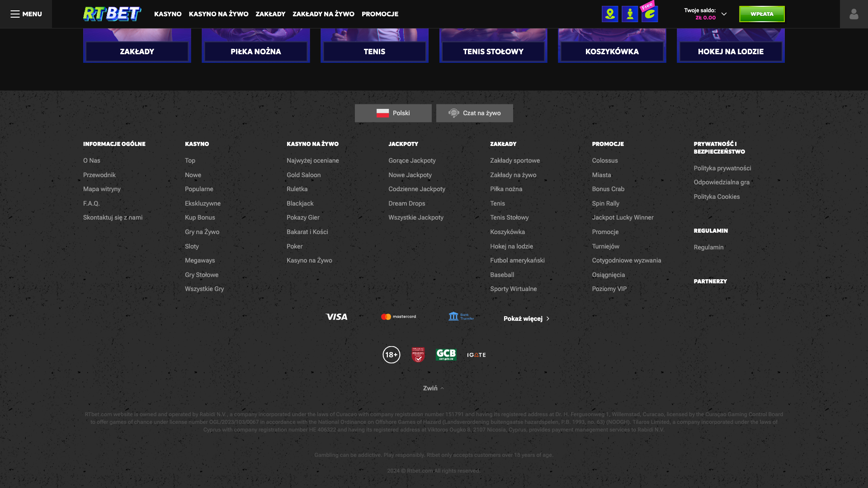Viewport: 868px width, 488px height.
Task: Open Odpowiedzialna gra link
Action: (722, 182)
